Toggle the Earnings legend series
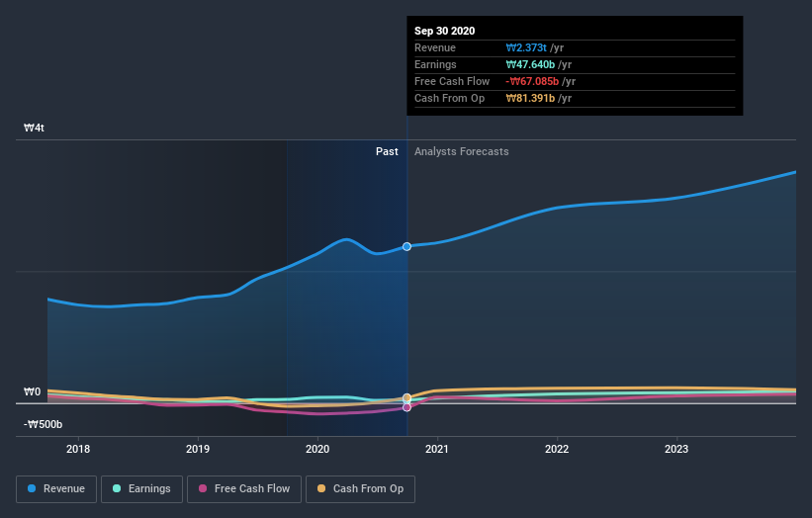 click(x=141, y=489)
